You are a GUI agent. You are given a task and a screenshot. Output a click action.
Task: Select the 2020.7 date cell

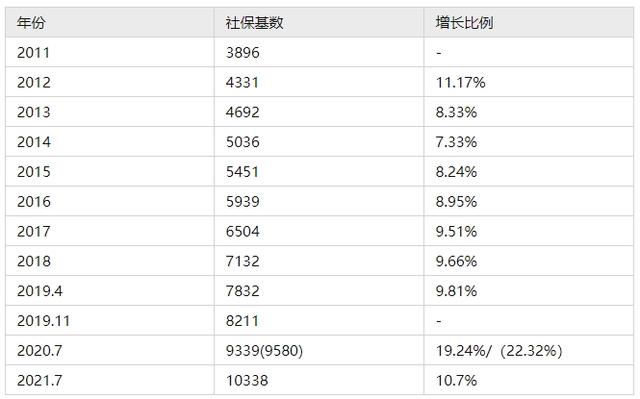[110, 350]
